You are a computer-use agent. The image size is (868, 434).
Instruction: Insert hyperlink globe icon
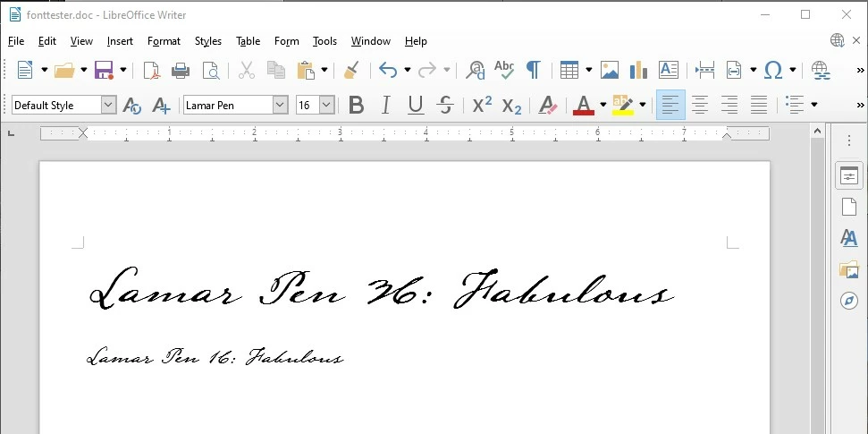coord(821,71)
